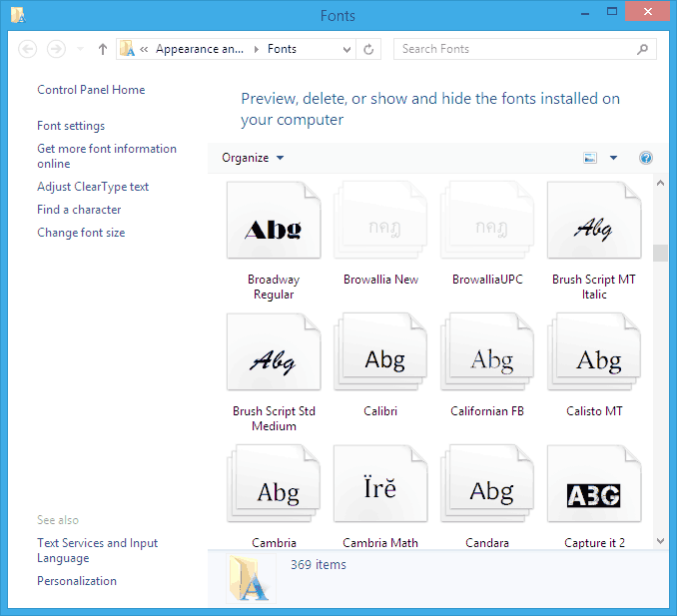Close the Fonts window

[647, 12]
